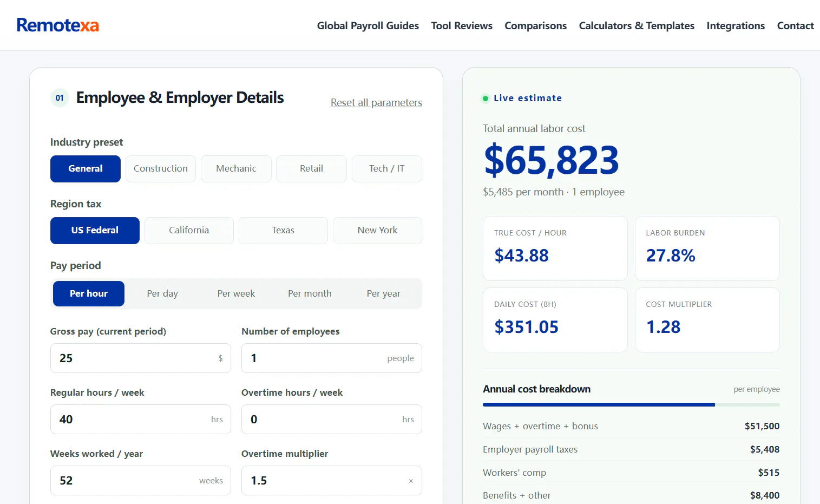Focus the Number of employees field

pyautogui.click(x=332, y=358)
